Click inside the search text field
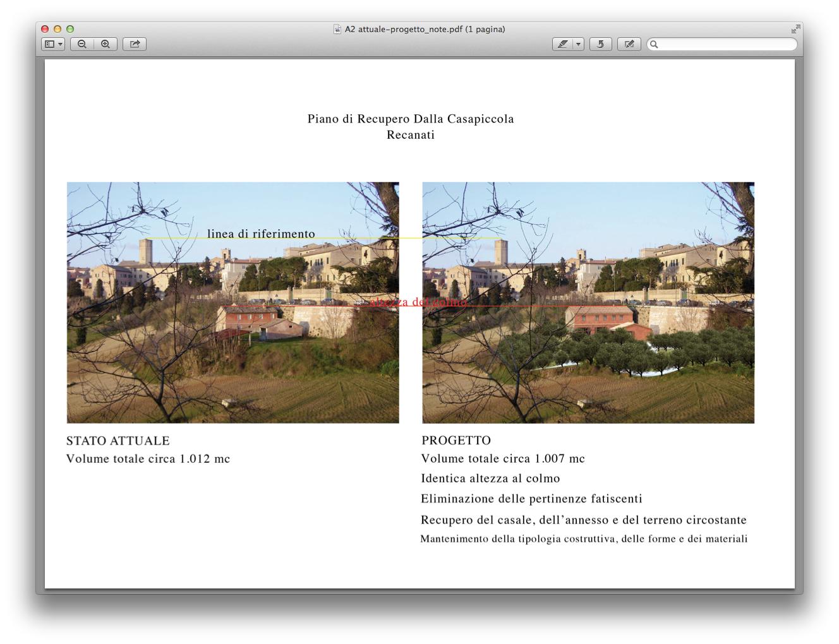Screen dimensions: 839x644 pos(727,44)
